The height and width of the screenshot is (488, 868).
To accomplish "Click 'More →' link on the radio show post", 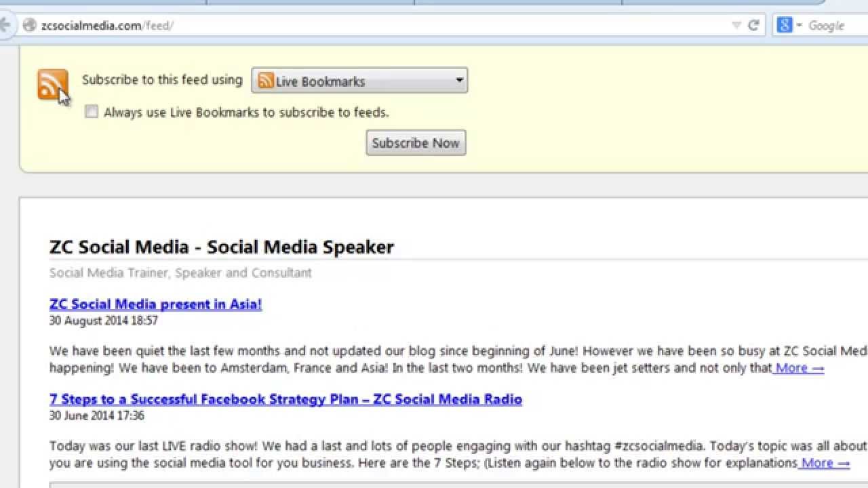I will (x=825, y=463).
